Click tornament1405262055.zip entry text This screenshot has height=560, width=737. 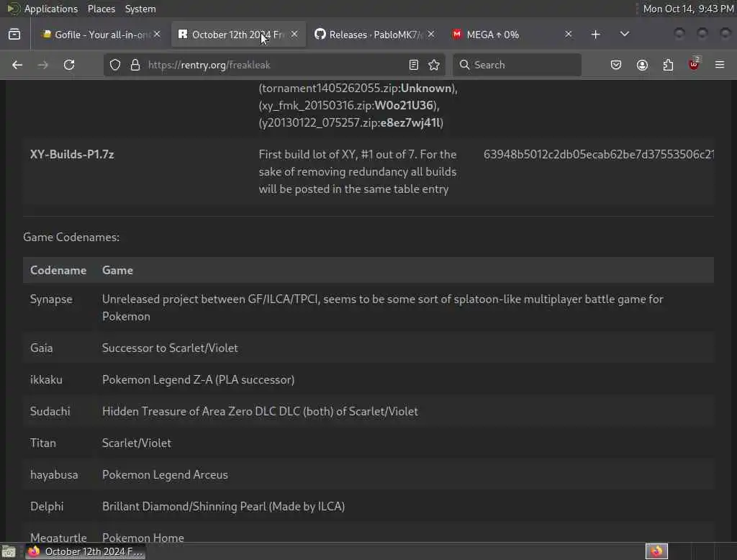pyautogui.click(x=358, y=89)
